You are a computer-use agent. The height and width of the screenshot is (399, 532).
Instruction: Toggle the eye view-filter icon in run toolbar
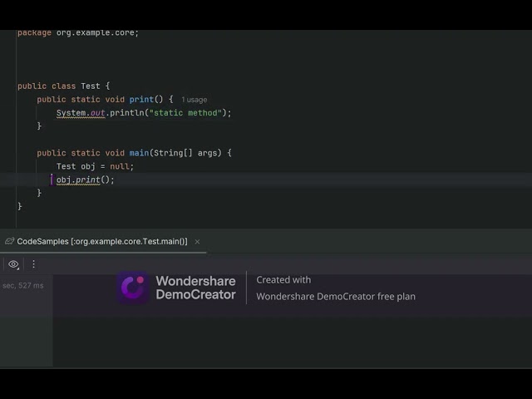point(13,264)
